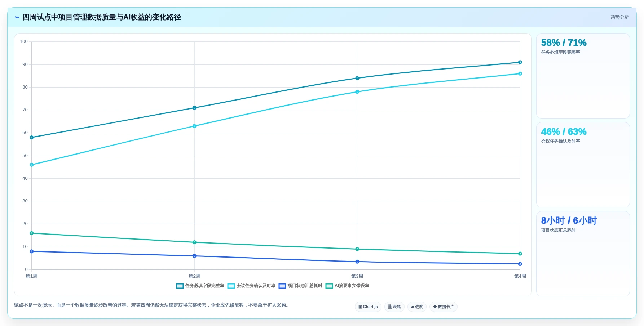Screen dimensions: 644x326
Task: Select the Chart.js tag chip
Action: pos(368,307)
